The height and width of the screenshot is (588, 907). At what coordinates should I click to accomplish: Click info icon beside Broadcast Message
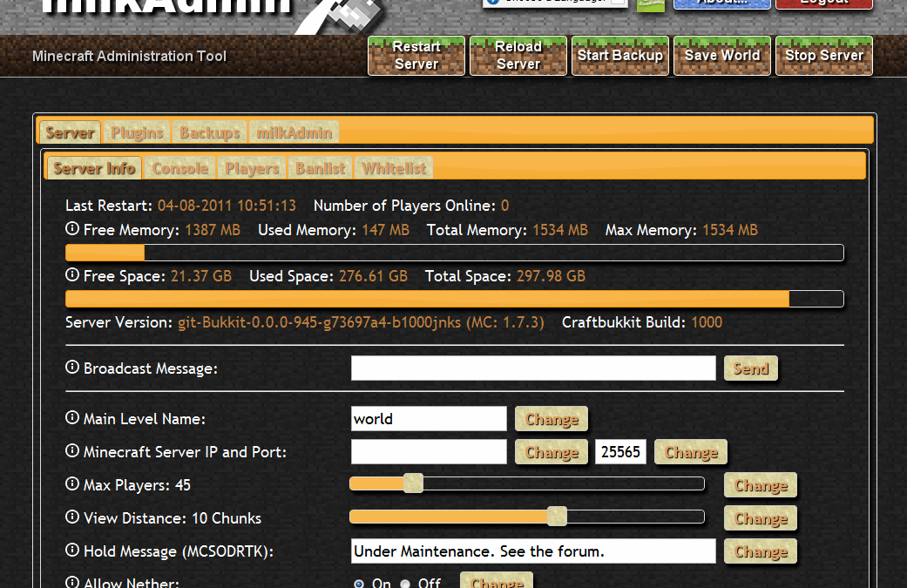pos(72,367)
